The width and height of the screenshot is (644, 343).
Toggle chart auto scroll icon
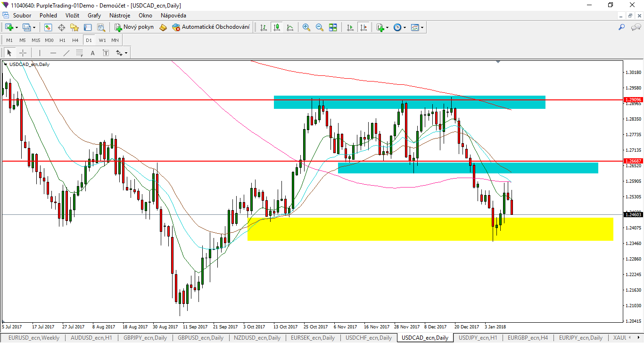[x=350, y=27]
